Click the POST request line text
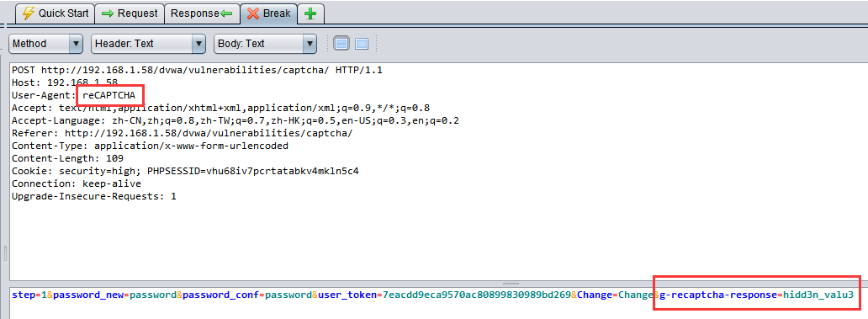The image size is (868, 319). tap(197, 71)
